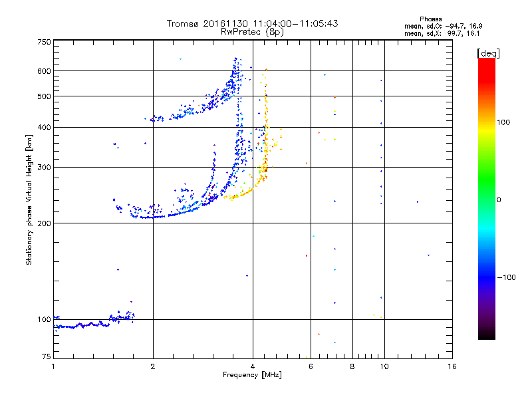The image size is (532, 399).
Task: Select the "RwPretec (8p)" subtitle
Action: pos(252,32)
